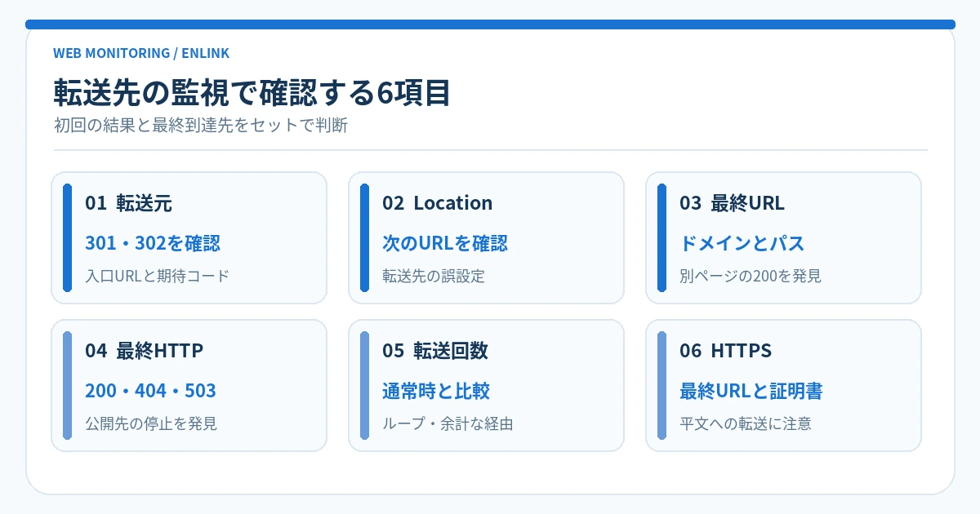Click the text 平文への転送に注意
Viewport: 980px width, 514px height.
pyautogui.click(x=746, y=423)
